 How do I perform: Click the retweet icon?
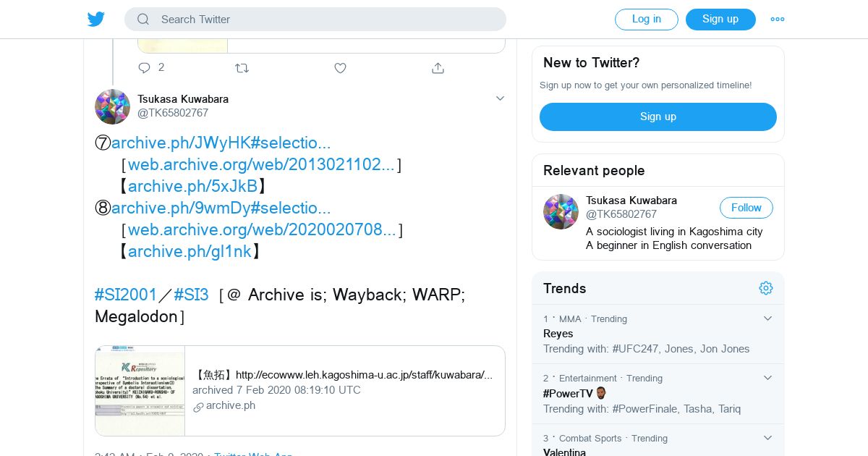242,68
